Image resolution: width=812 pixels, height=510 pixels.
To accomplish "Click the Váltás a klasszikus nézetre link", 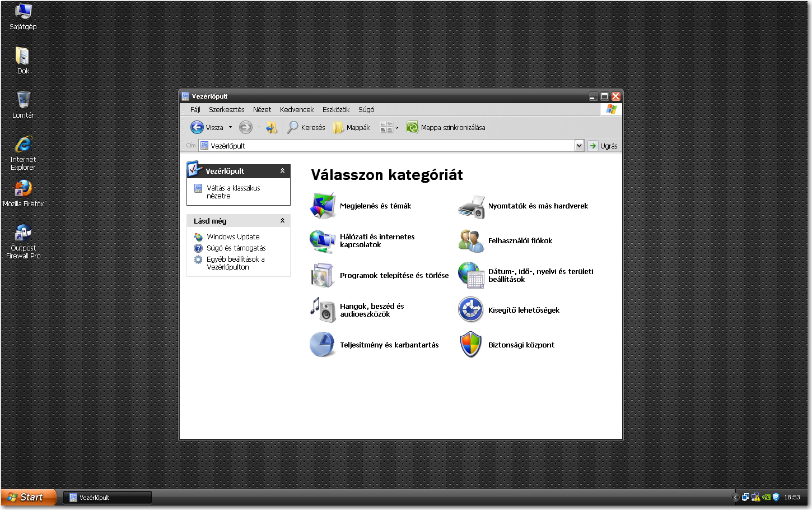I will pos(233,192).
